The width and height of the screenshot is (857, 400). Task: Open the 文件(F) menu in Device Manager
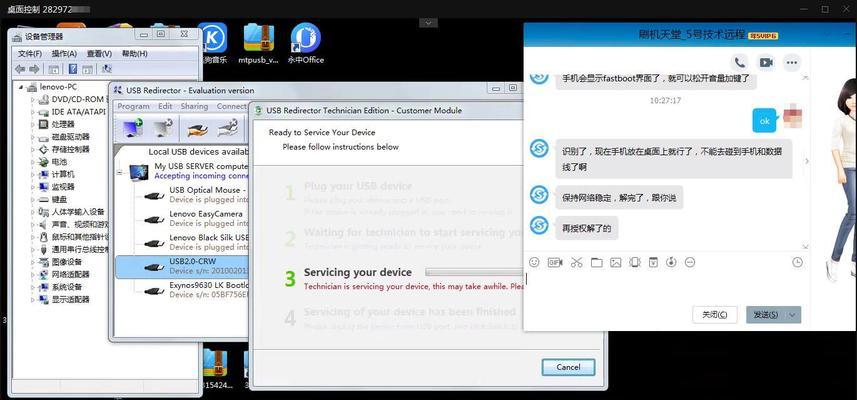pyautogui.click(x=30, y=54)
